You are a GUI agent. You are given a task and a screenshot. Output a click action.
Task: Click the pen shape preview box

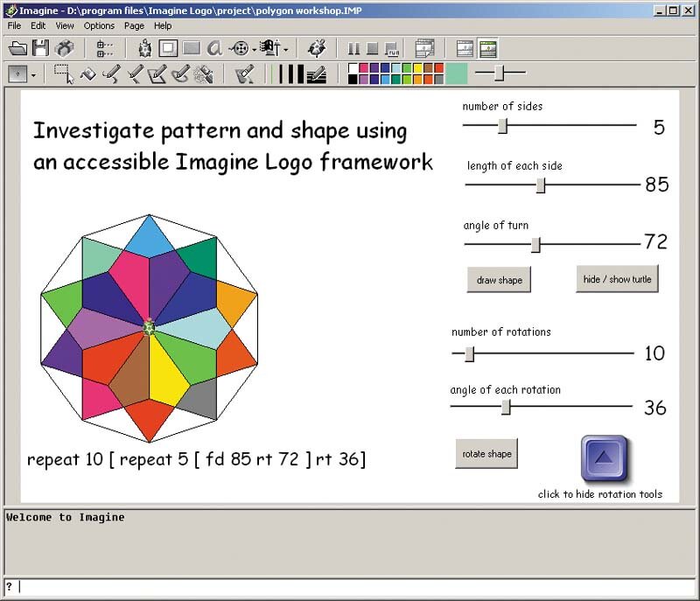click(x=17, y=74)
